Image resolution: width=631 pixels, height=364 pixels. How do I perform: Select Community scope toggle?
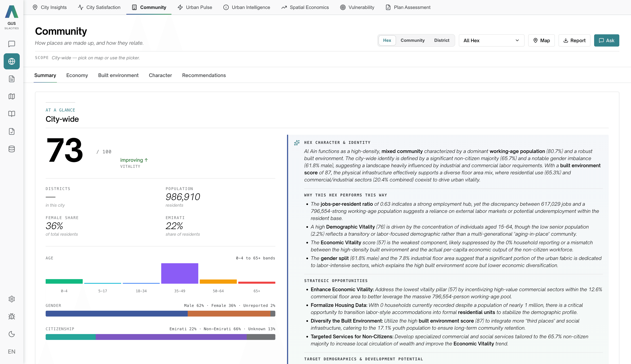[412, 40]
